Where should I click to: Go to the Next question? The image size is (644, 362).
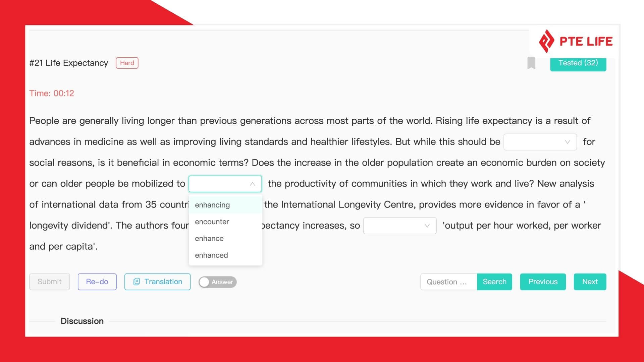[x=590, y=282]
